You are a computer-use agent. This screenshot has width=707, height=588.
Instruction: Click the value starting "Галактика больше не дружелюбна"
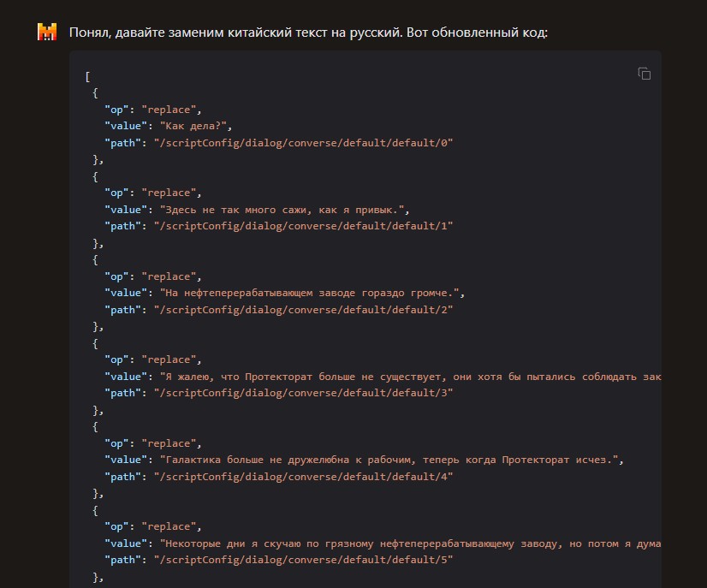(x=391, y=460)
